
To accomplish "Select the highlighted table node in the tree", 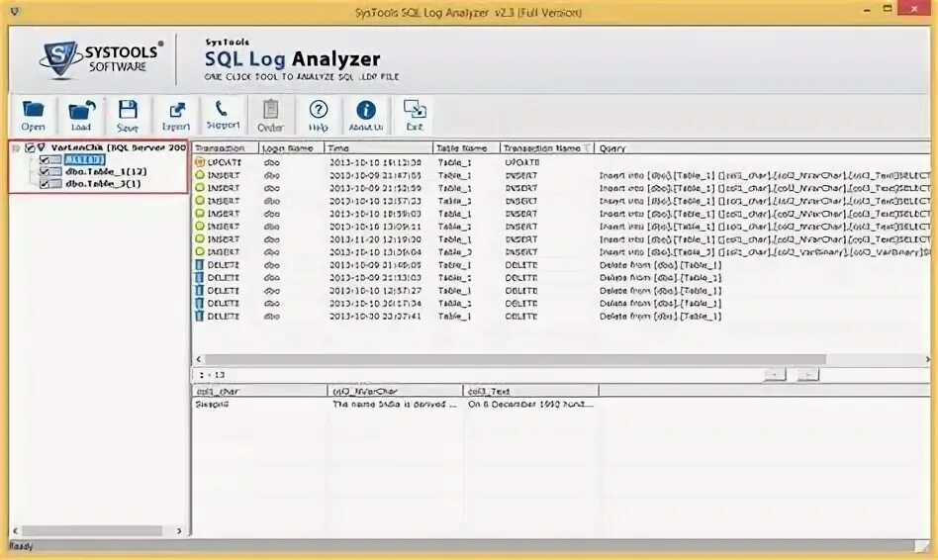I will (84, 159).
